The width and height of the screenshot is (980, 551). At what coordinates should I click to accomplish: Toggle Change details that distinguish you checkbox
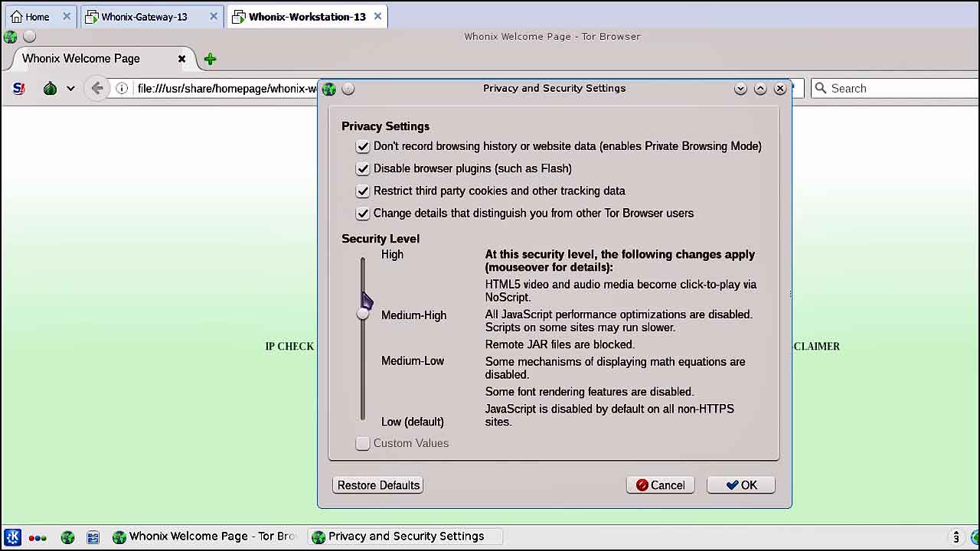click(x=362, y=214)
